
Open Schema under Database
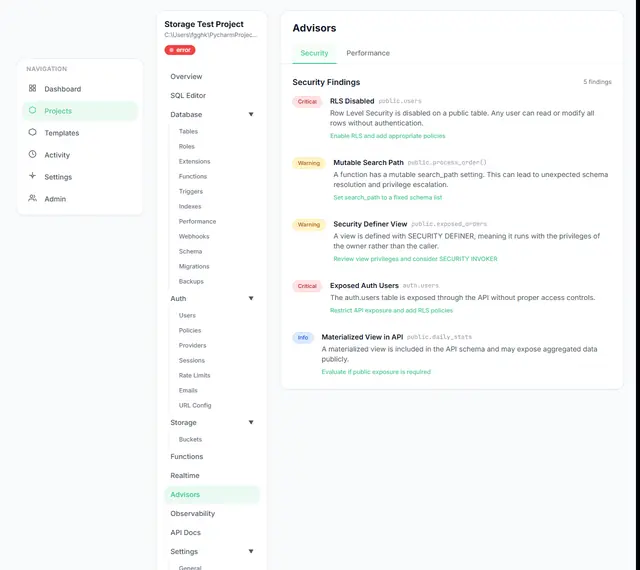point(190,252)
